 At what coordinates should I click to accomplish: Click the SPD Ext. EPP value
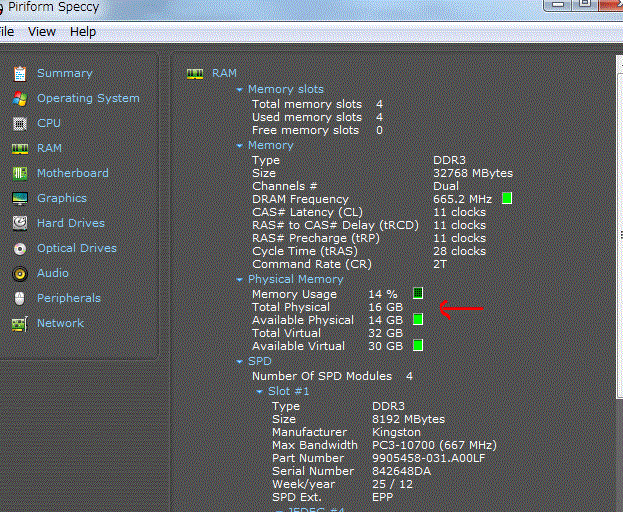tap(383, 497)
